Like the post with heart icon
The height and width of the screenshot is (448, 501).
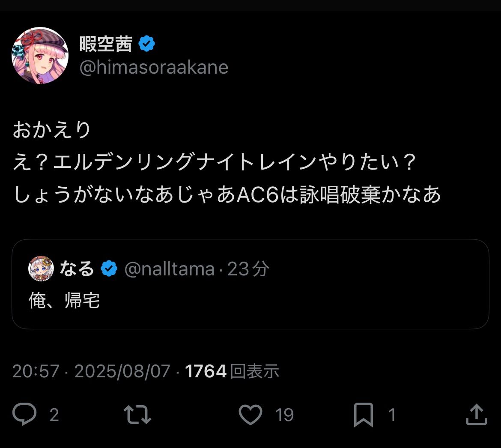(x=250, y=415)
